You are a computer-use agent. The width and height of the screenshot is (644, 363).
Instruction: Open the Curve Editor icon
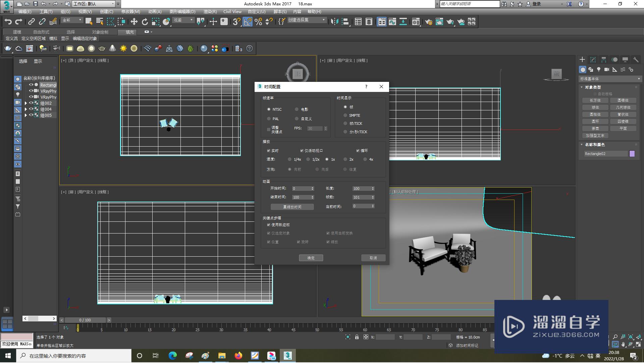[392, 22]
